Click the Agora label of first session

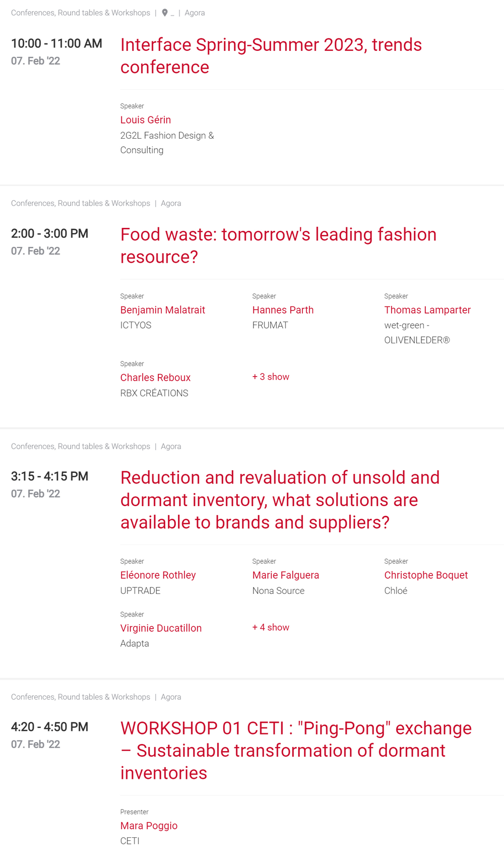[x=195, y=13]
